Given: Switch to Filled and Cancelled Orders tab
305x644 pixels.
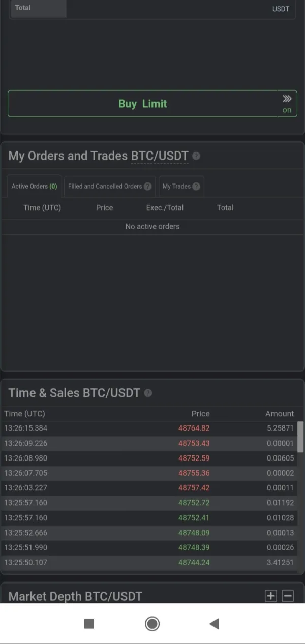Looking at the screenshot, I should pyautogui.click(x=105, y=187).
